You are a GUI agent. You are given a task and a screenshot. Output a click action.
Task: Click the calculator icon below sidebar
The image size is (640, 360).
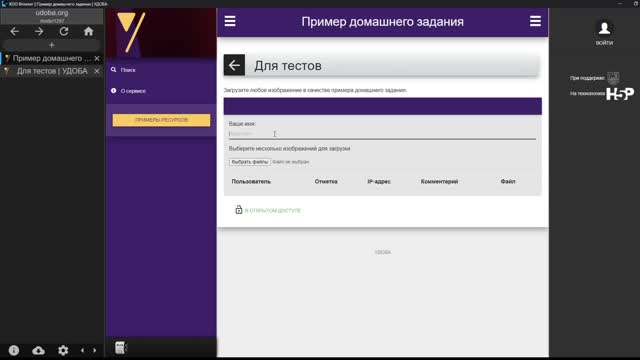click(x=120, y=347)
